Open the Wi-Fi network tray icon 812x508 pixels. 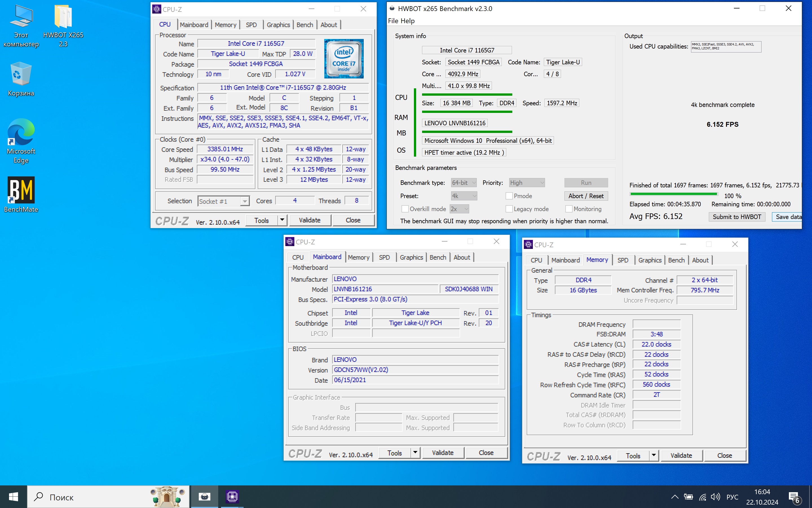pos(702,497)
